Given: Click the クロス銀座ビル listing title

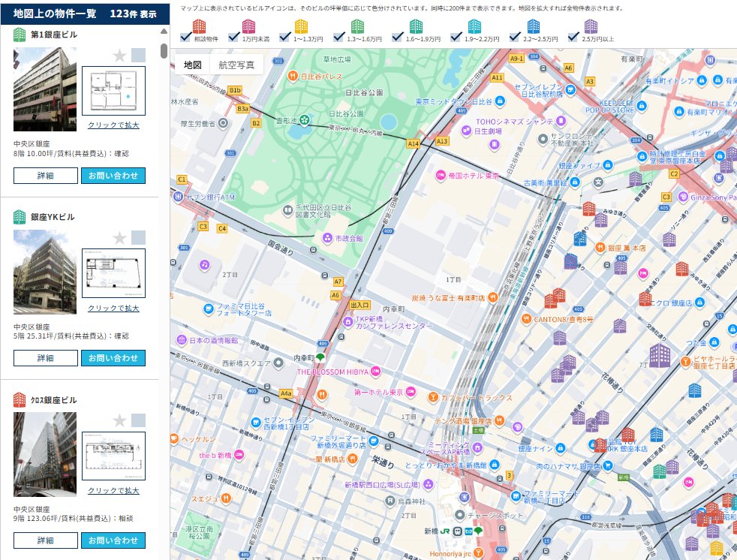Looking at the screenshot, I should 53,399.
